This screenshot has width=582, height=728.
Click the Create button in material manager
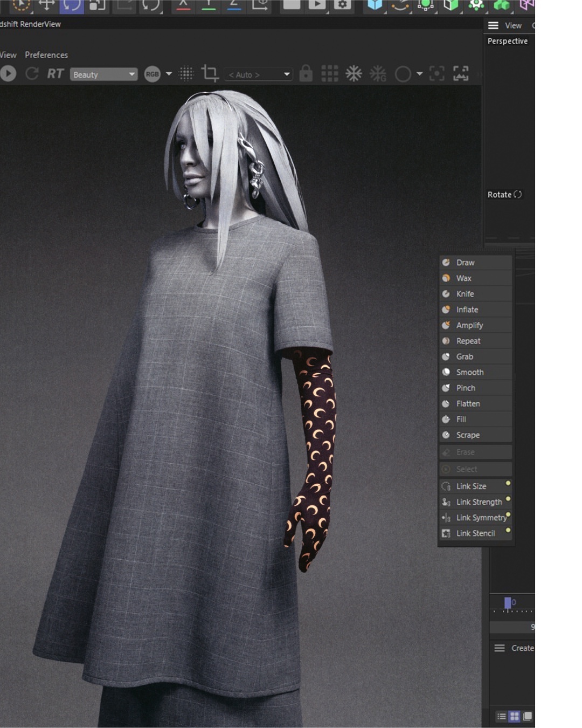pyautogui.click(x=522, y=648)
